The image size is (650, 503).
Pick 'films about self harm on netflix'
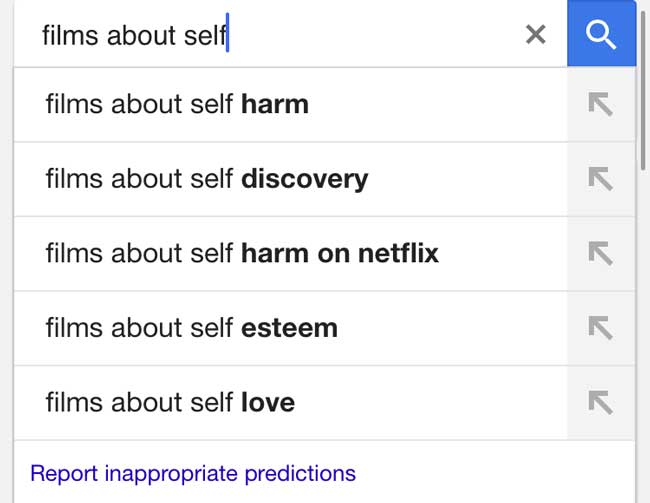241,253
